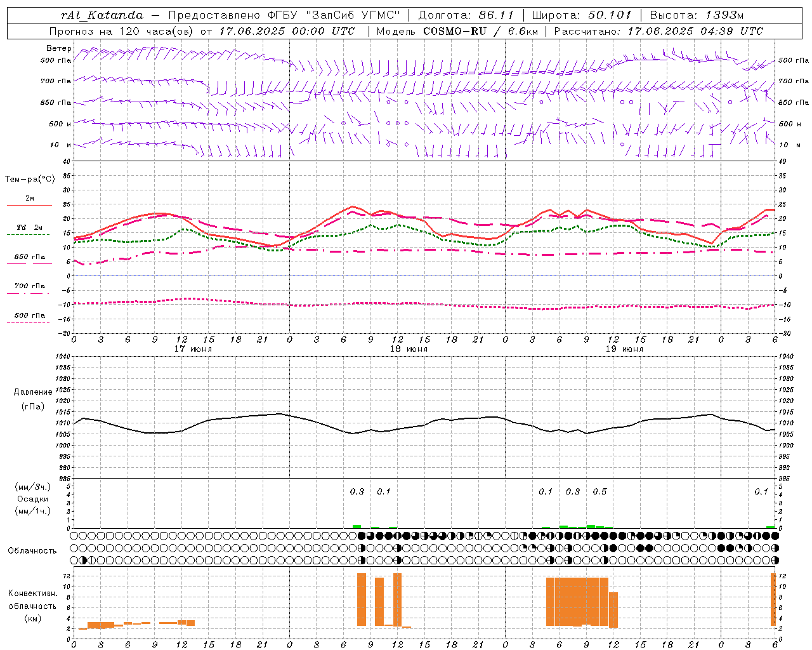Click the Ветер wind panel label
The image size is (812, 650).
click(59, 48)
